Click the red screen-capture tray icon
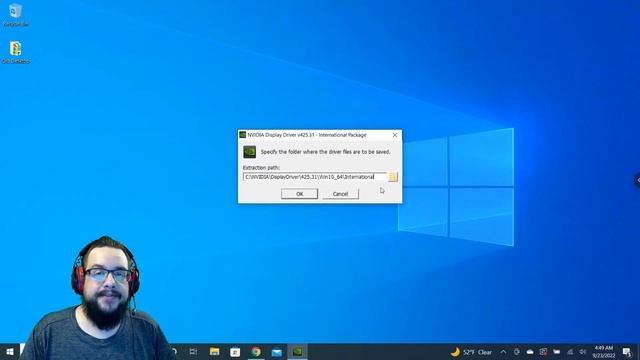This screenshot has height=360, width=640. tap(543, 352)
